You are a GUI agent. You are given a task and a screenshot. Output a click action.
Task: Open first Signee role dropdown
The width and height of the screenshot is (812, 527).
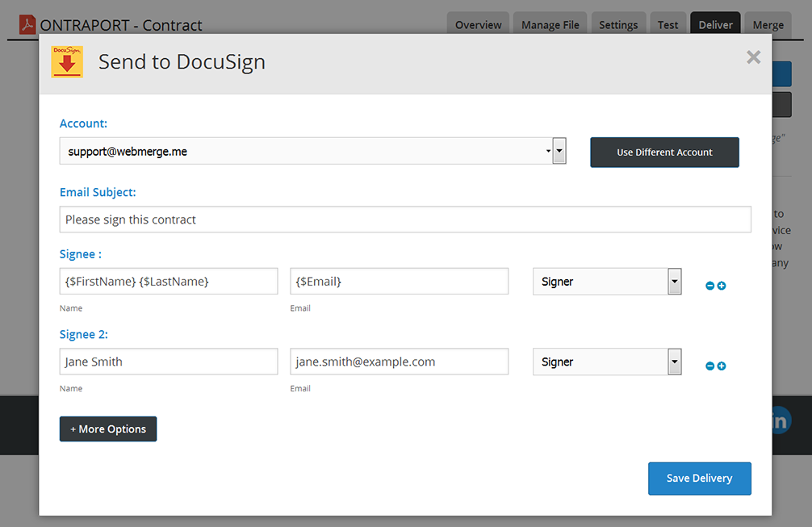(606, 282)
